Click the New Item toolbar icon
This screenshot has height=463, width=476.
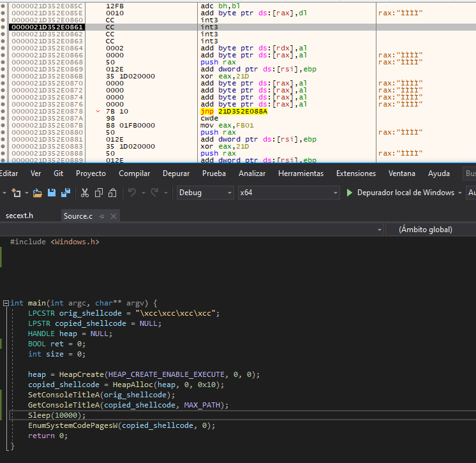click(x=16, y=193)
